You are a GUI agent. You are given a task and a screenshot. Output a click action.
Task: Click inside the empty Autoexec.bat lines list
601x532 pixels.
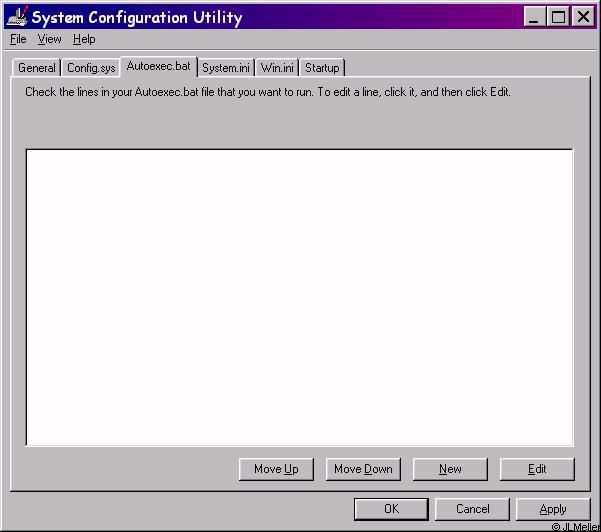click(x=300, y=297)
